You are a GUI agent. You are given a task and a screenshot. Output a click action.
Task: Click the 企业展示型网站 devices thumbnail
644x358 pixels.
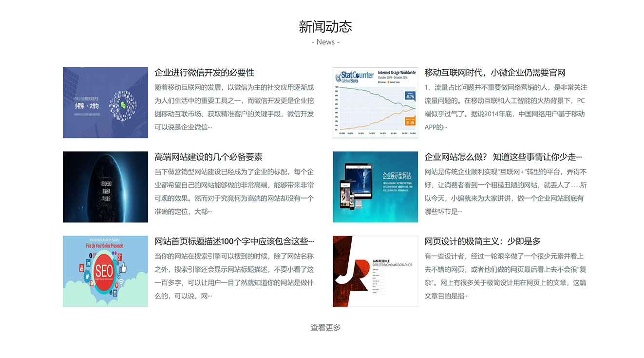click(375, 187)
